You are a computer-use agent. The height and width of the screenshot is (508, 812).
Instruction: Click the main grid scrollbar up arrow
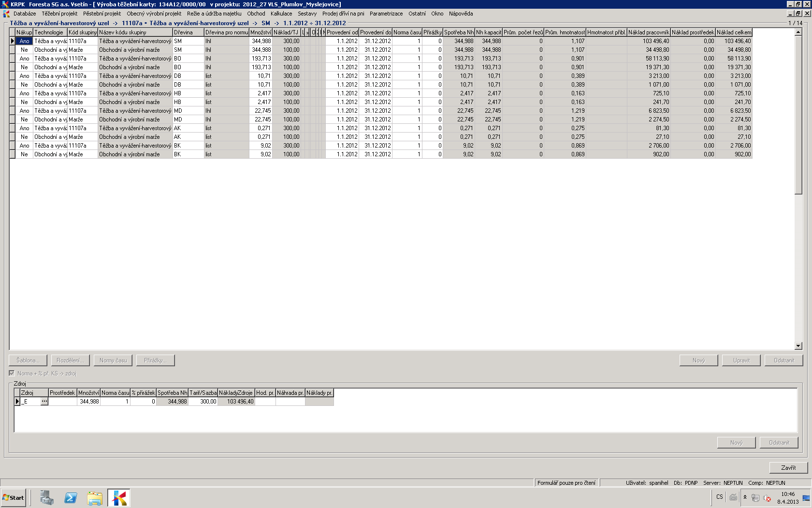tap(798, 32)
